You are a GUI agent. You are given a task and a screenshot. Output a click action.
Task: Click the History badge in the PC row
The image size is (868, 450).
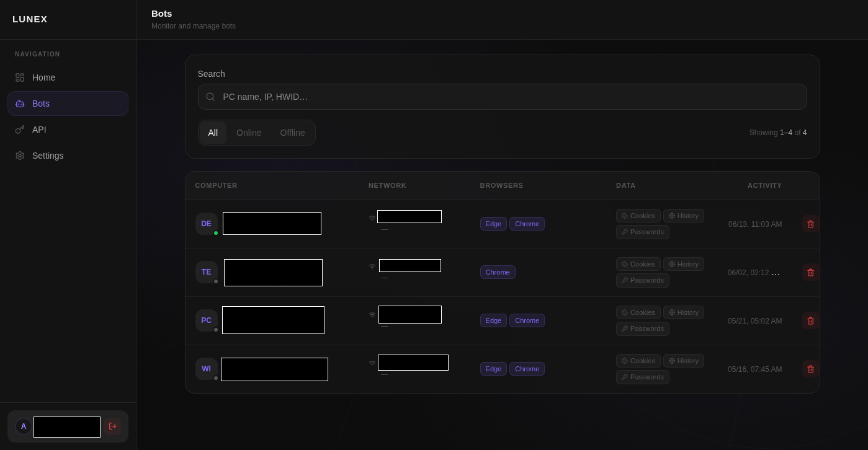pos(684,312)
